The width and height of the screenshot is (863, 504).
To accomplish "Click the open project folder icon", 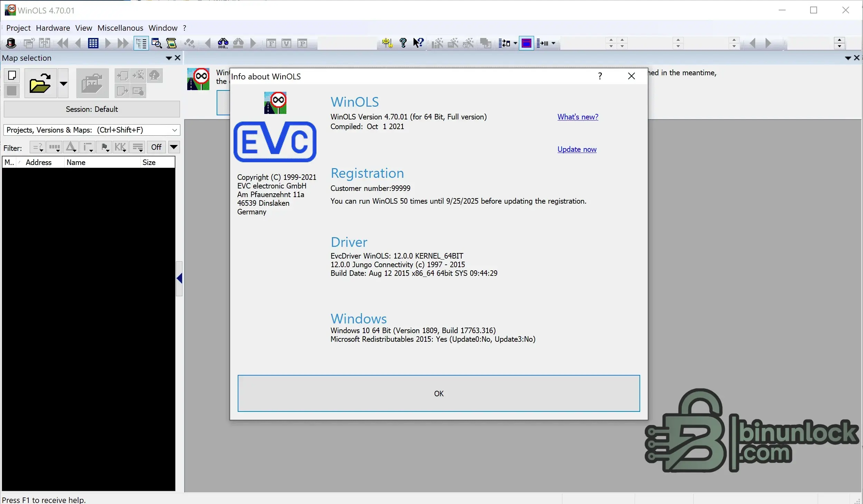I will [x=40, y=83].
